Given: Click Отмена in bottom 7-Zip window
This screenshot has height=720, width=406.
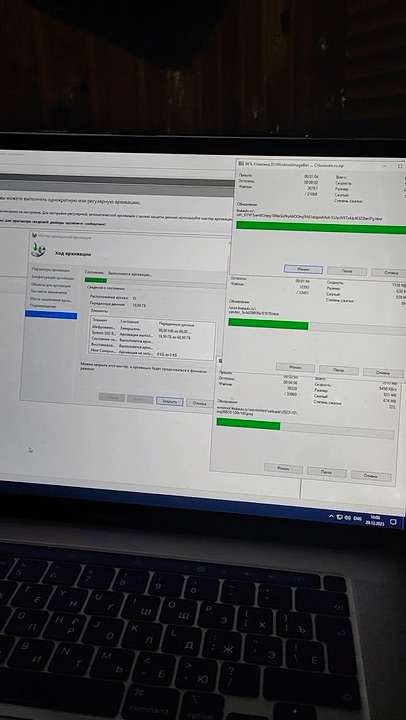Looking at the screenshot, I should 371,475.
